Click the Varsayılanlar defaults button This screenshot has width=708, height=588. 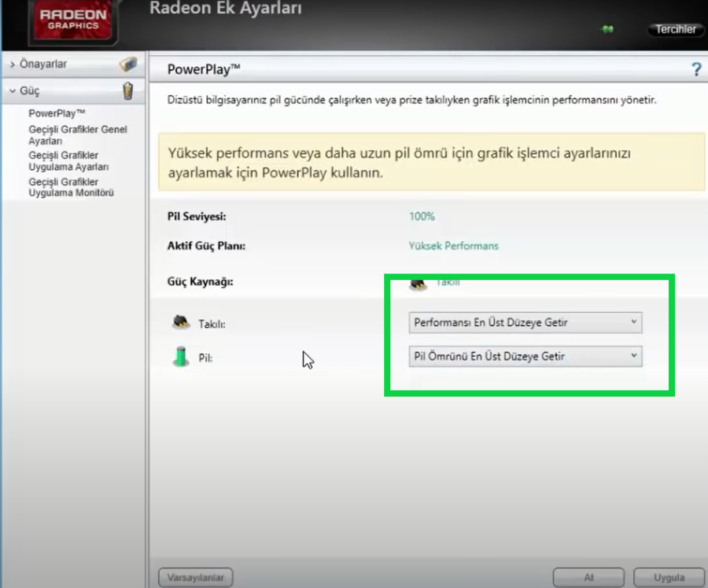click(x=196, y=577)
